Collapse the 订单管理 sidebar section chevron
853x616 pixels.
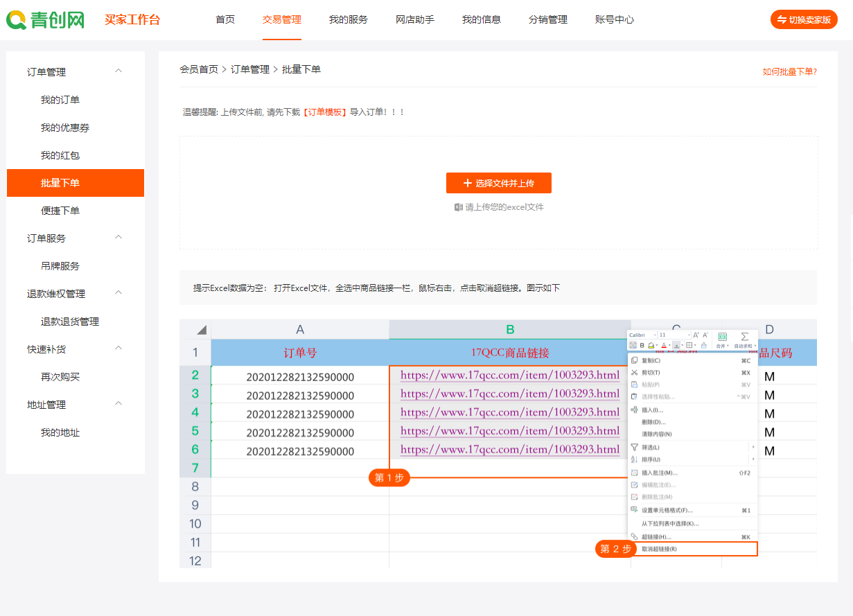(118, 71)
